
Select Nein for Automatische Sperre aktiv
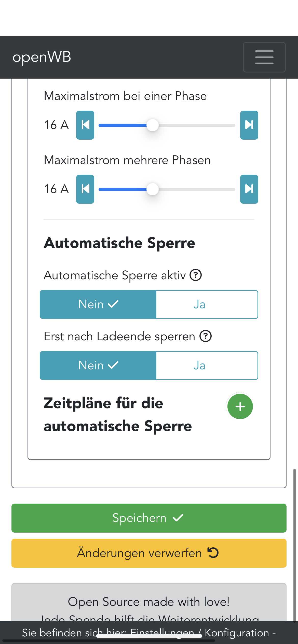[98, 304]
